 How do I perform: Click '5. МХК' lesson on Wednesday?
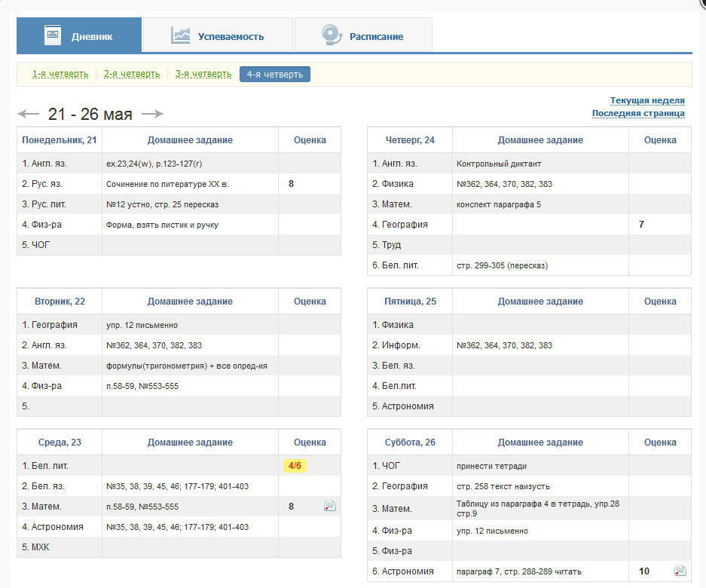click(35, 547)
